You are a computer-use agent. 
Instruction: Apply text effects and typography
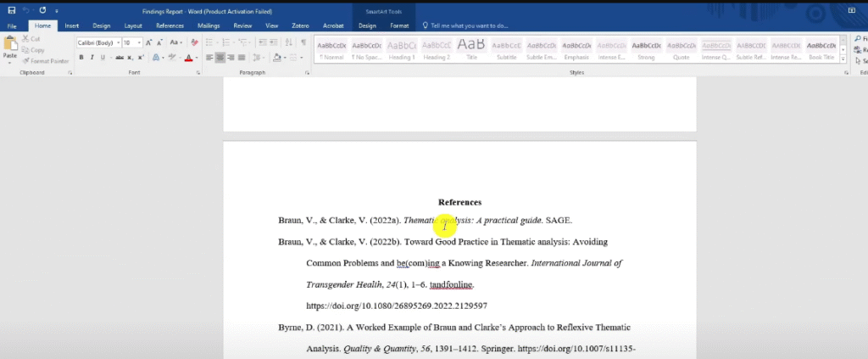pyautogui.click(x=158, y=57)
